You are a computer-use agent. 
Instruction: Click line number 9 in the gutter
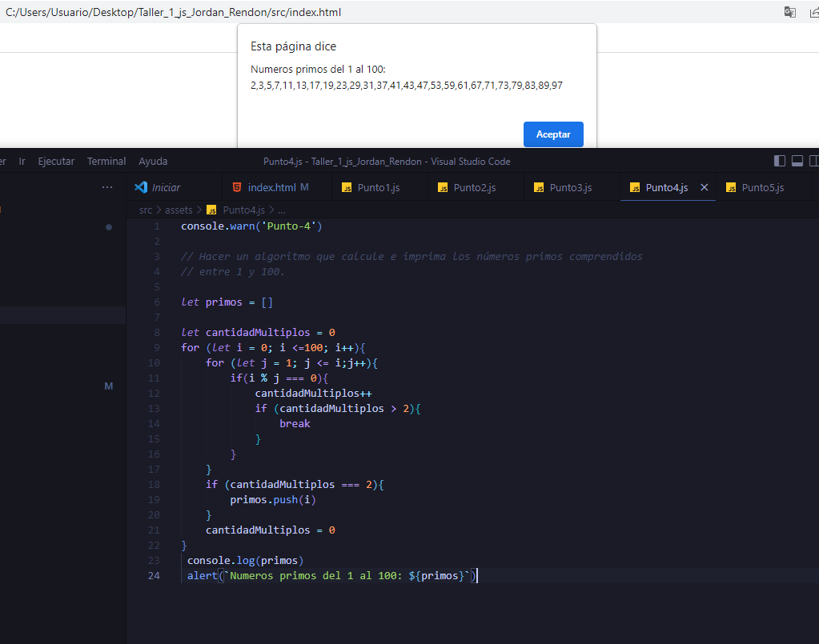157,347
